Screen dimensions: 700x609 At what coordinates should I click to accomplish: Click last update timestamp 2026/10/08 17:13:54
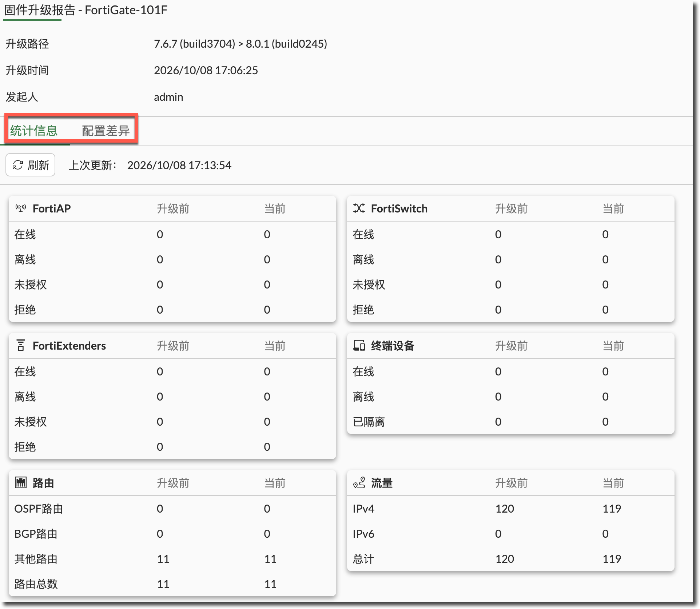tap(179, 166)
